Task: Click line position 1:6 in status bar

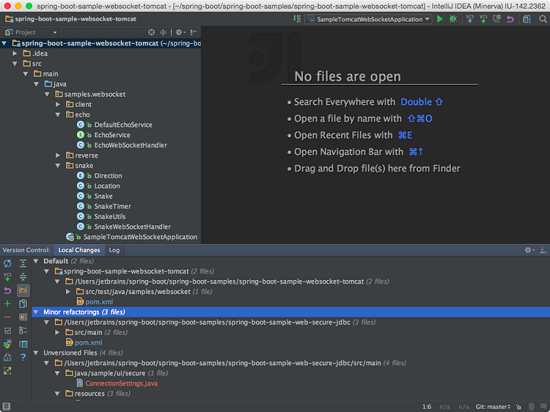Action: point(427,407)
